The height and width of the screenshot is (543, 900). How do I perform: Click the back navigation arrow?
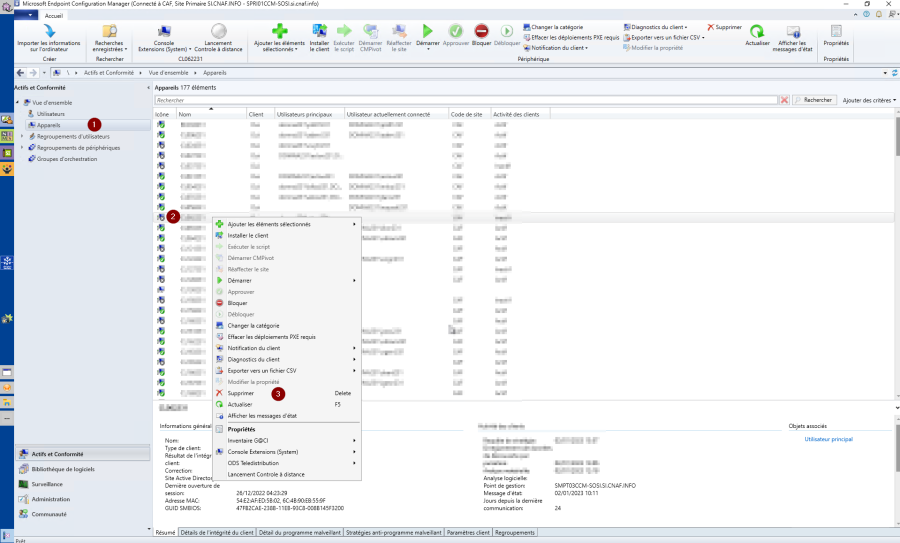(21, 73)
